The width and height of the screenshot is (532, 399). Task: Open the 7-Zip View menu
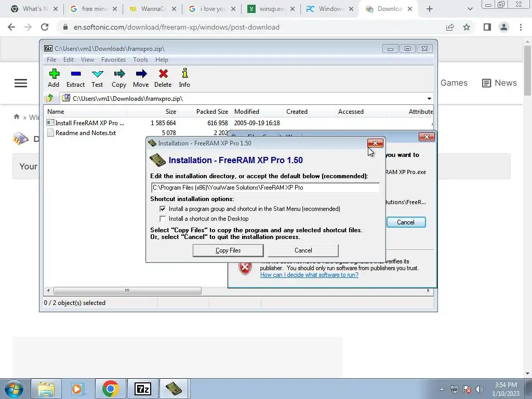coord(87,59)
